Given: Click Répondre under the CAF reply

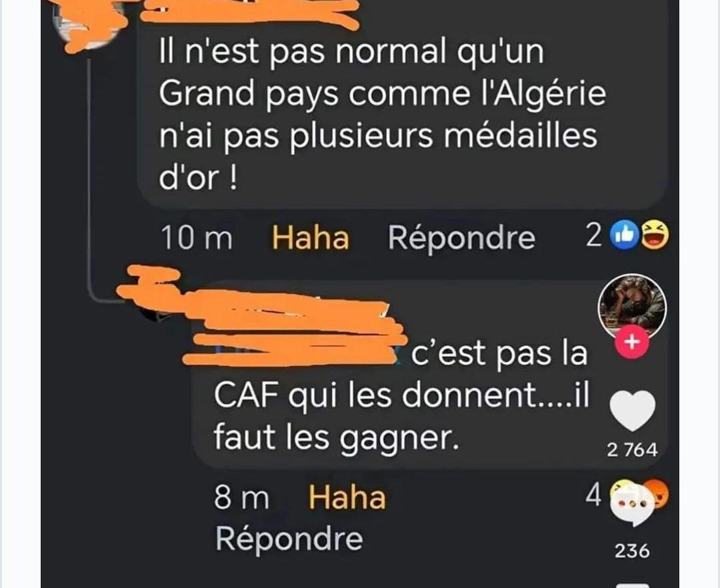Looking at the screenshot, I should 289,539.
